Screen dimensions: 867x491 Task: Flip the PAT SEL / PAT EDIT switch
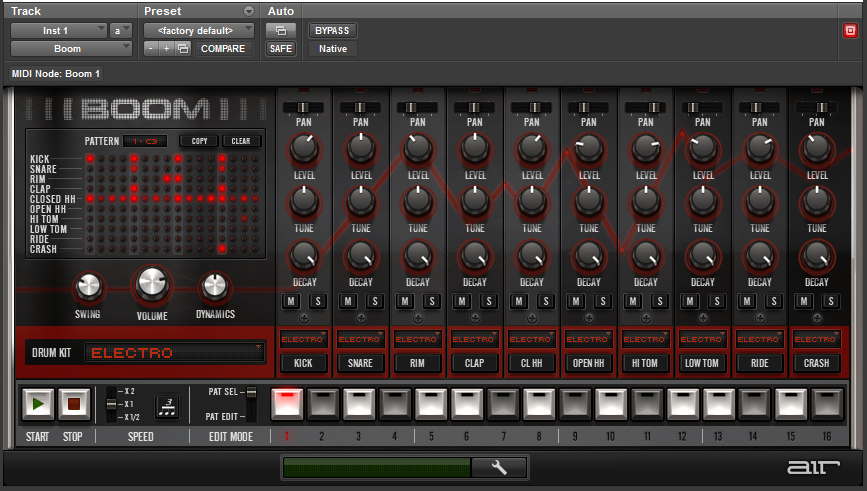(x=251, y=404)
